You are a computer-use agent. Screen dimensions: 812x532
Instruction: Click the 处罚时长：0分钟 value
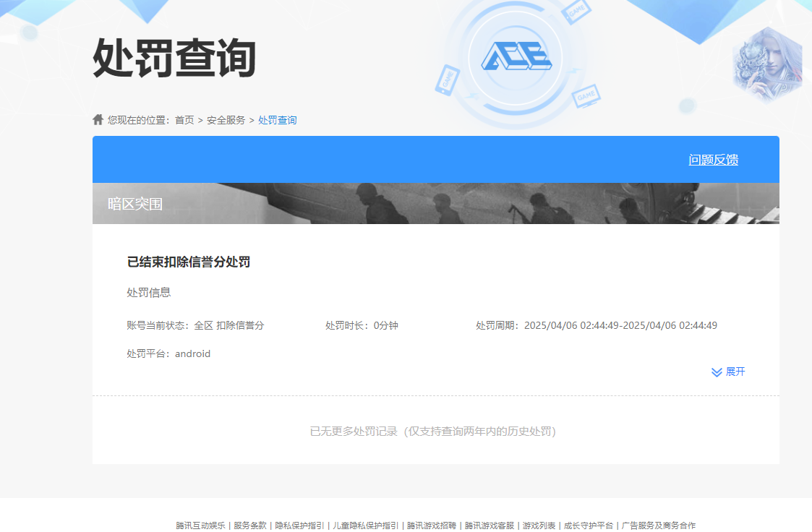click(x=362, y=325)
